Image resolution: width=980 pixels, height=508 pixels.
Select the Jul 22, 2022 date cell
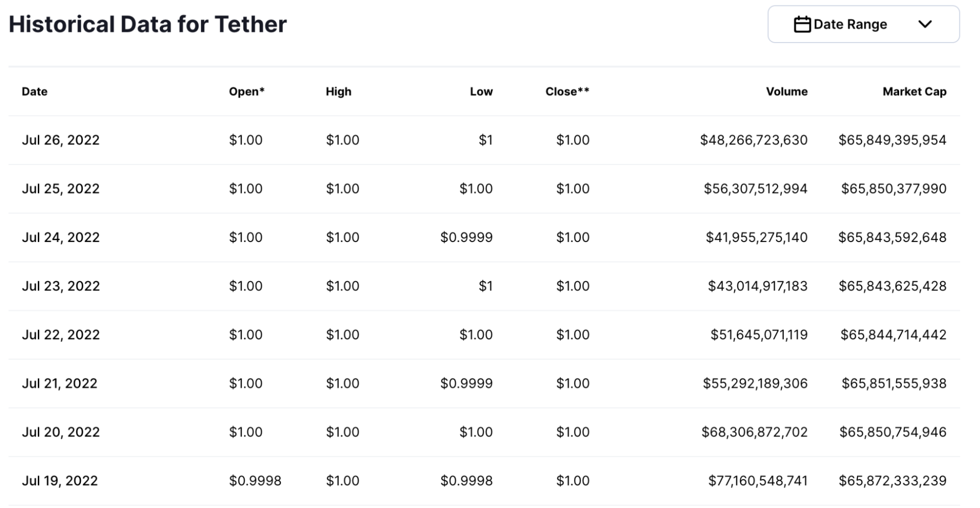(61, 335)
